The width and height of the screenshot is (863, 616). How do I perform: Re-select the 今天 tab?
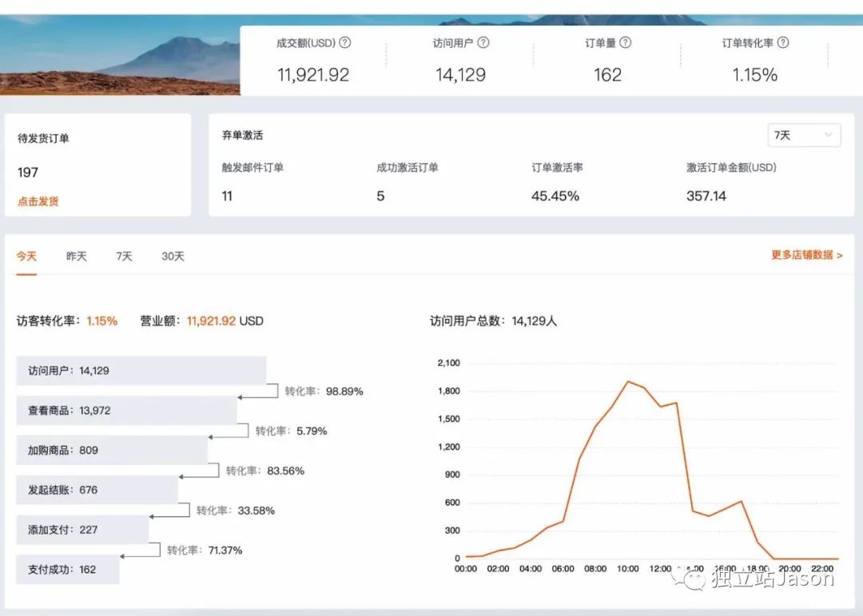[x=26, y=256]
